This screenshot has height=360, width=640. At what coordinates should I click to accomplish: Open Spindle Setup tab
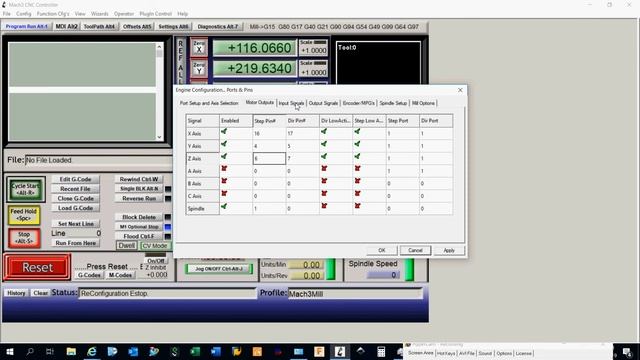393,103
